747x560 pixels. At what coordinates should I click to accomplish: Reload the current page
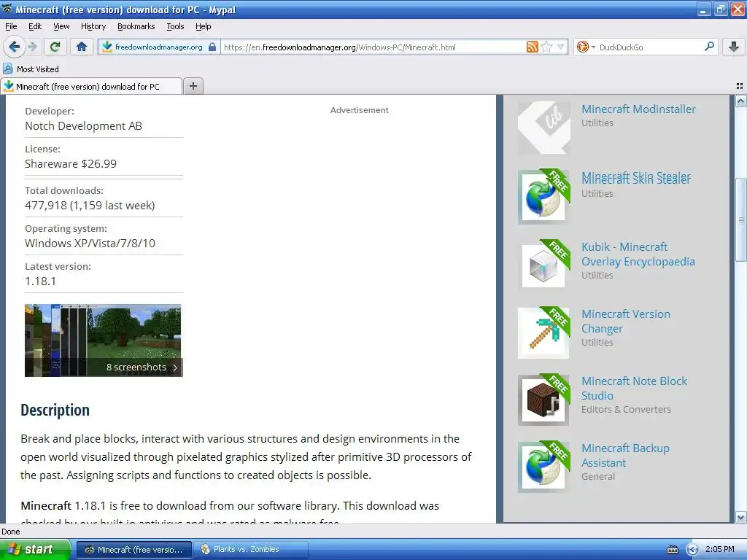click(x=55, y=47)
